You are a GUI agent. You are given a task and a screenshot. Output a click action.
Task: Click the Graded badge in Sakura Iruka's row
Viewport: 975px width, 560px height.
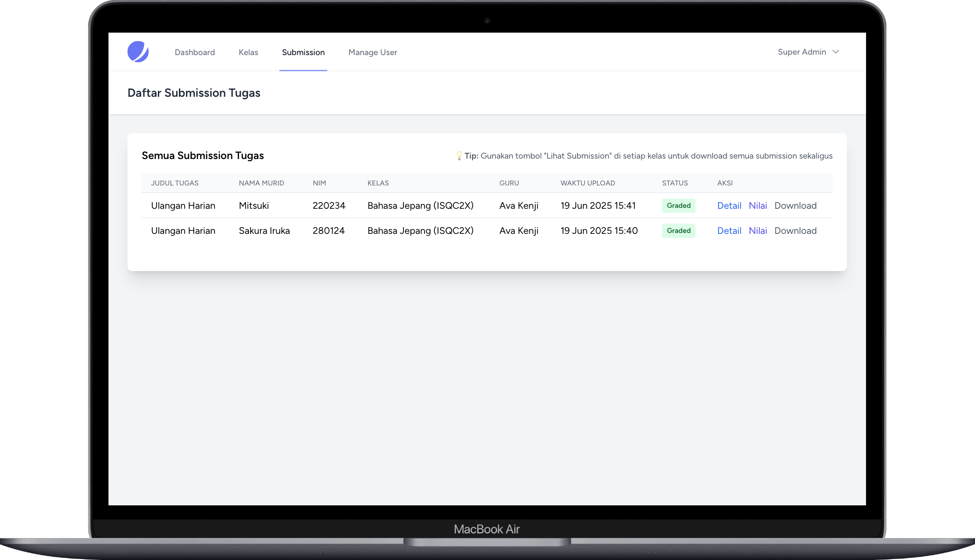point(678,231)
